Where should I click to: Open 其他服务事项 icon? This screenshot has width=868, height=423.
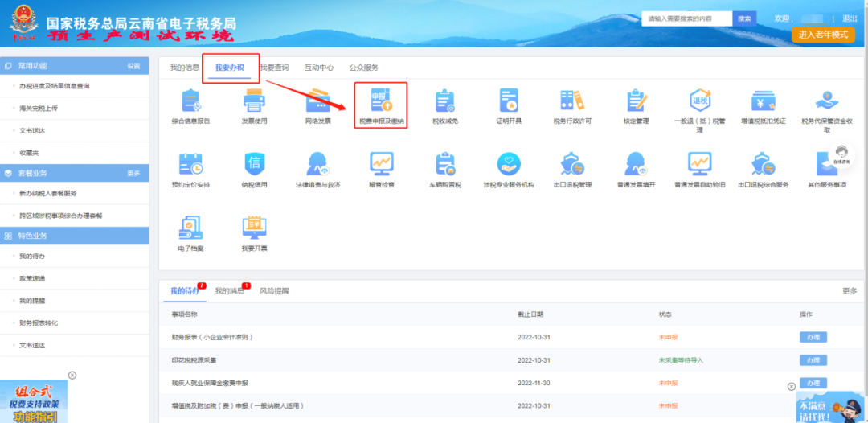click(827, 164)
